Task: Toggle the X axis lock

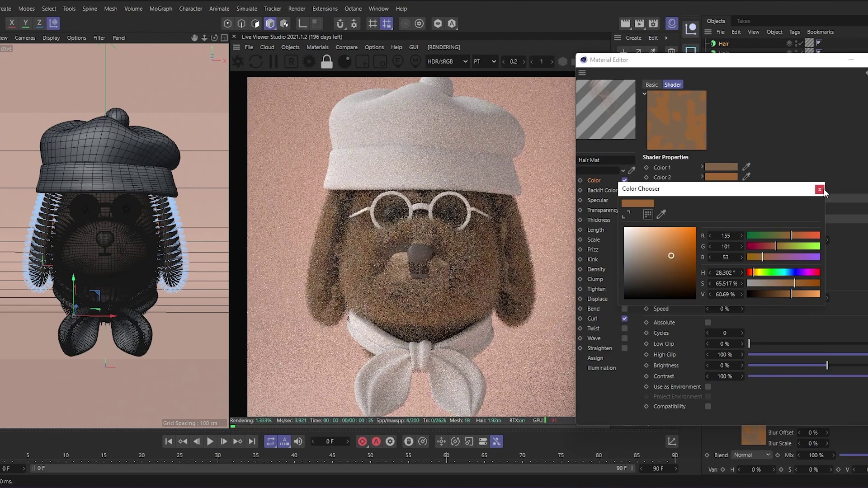Action: click(12, 23)
